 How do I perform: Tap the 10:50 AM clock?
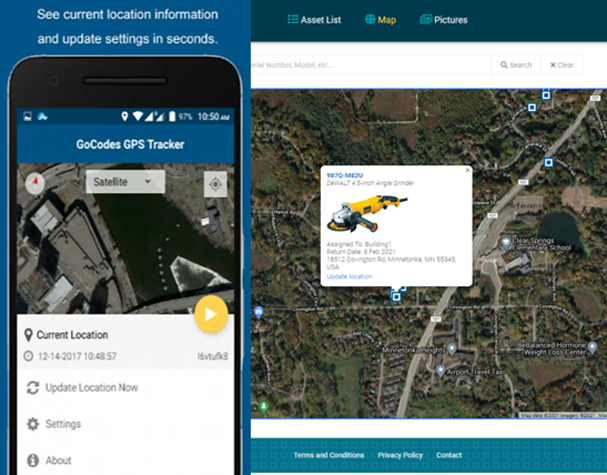(x=213, y=117)
